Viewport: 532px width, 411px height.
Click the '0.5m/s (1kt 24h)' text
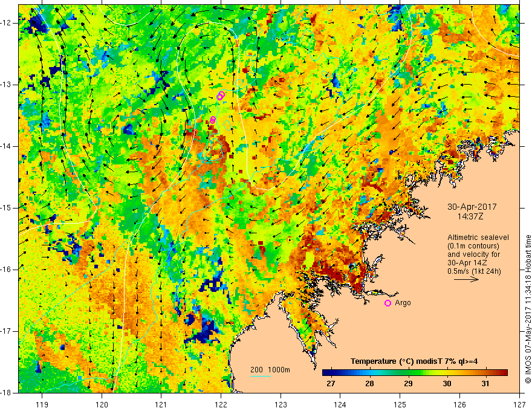(474, 271)
